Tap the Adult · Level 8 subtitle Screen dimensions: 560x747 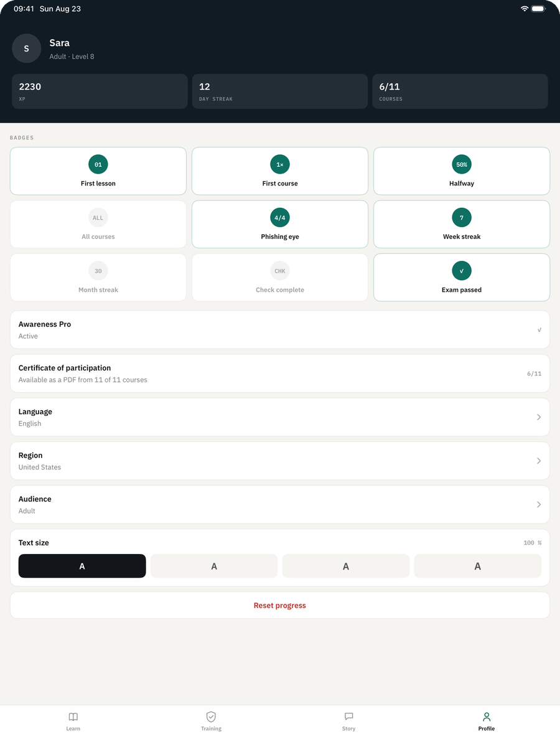point(72,57)
